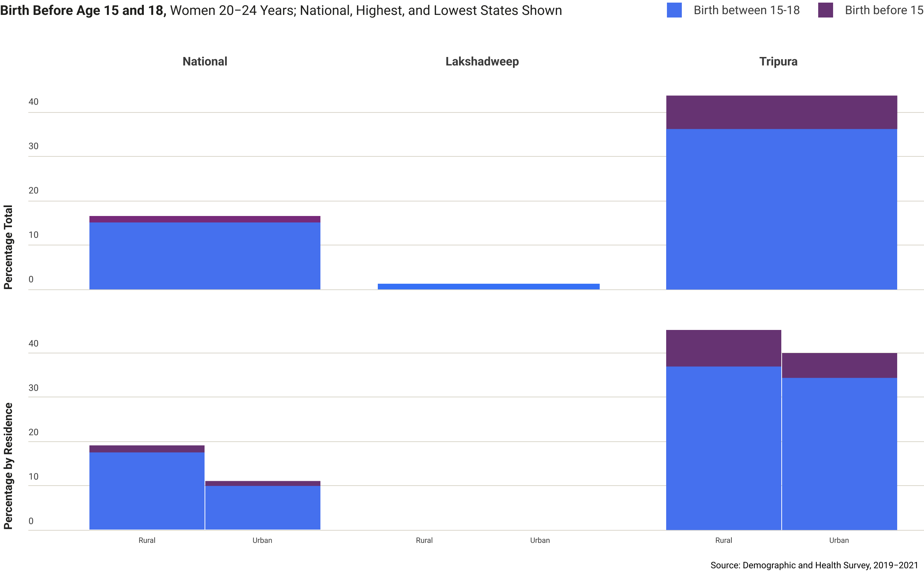
Task: Click the 'Rural' axis label under Lakshadweep
Action: (424, 540)
